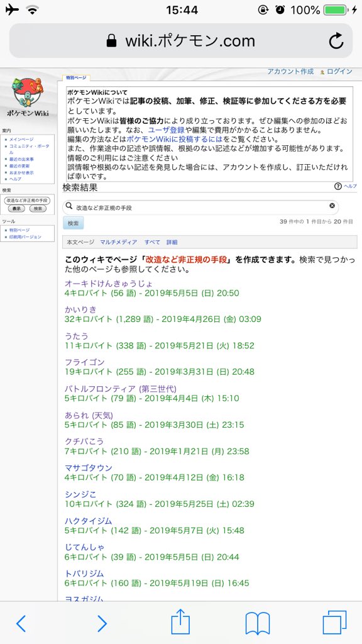Tap the wiki.ポケモン.com address bar
Screen dimensions: 362x644
point(181,41)
